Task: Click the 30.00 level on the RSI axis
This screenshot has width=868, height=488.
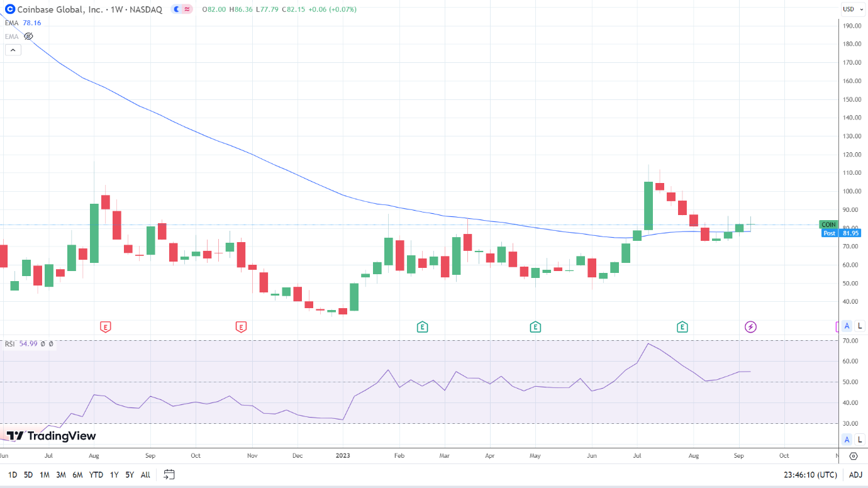Action: coord(850,423)
